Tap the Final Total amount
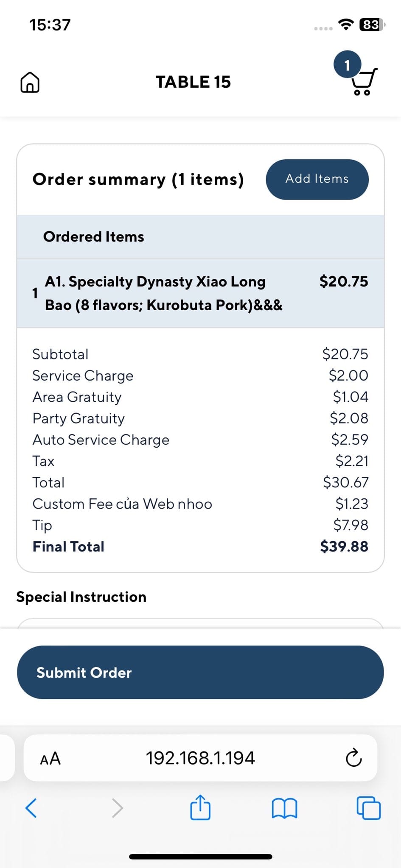Viewport: 401px width, 868px height. [344, 546]
